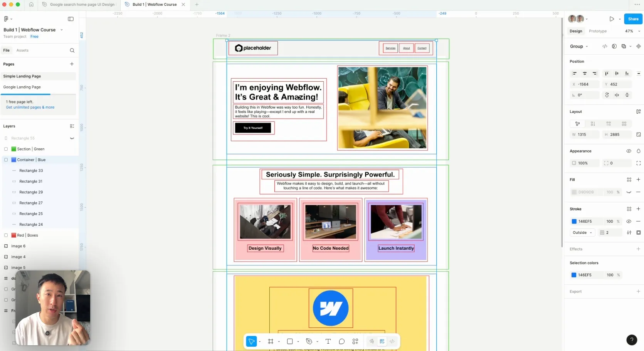
Task: Toggle individual stroke sides icon
Action: click(x=639, y=233)
